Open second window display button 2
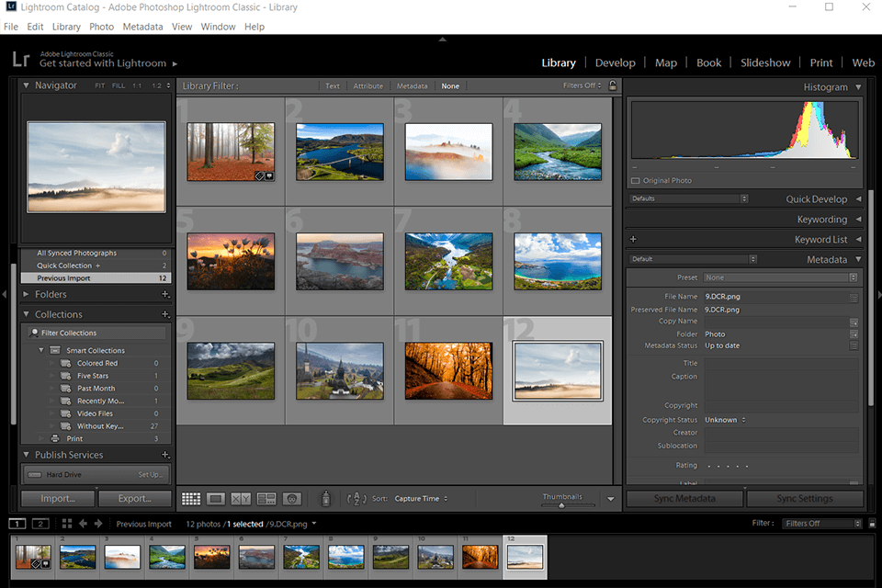Image resolution: width=882 pixels, height=588 pixels. [x=40, y=524]
